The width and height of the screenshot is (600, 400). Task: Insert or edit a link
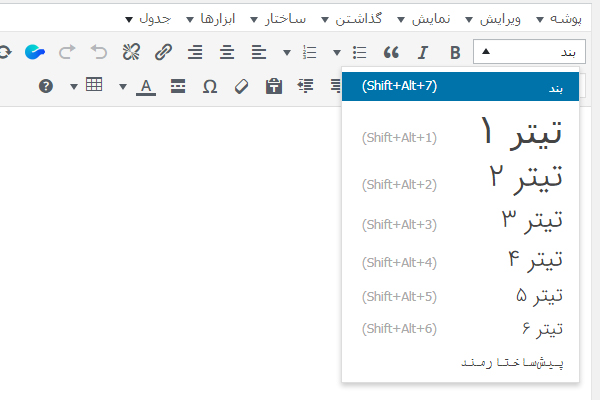coord(163,52)
